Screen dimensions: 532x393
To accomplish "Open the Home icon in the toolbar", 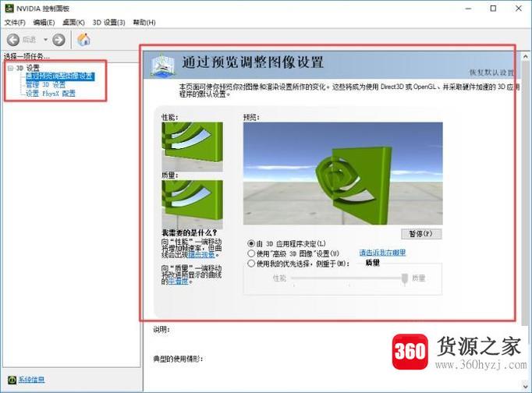I will 83,40.
